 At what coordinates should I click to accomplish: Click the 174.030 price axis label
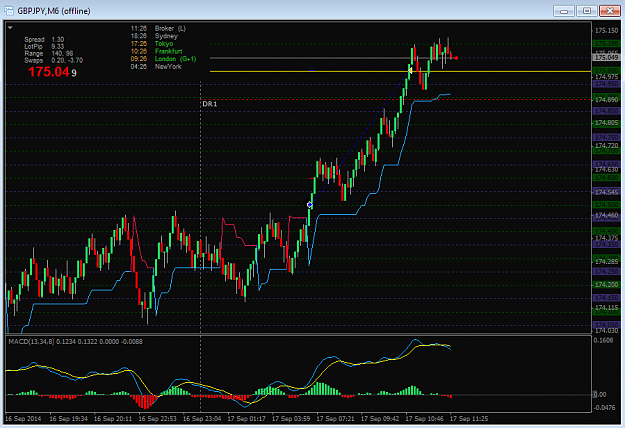pos(606,330)
